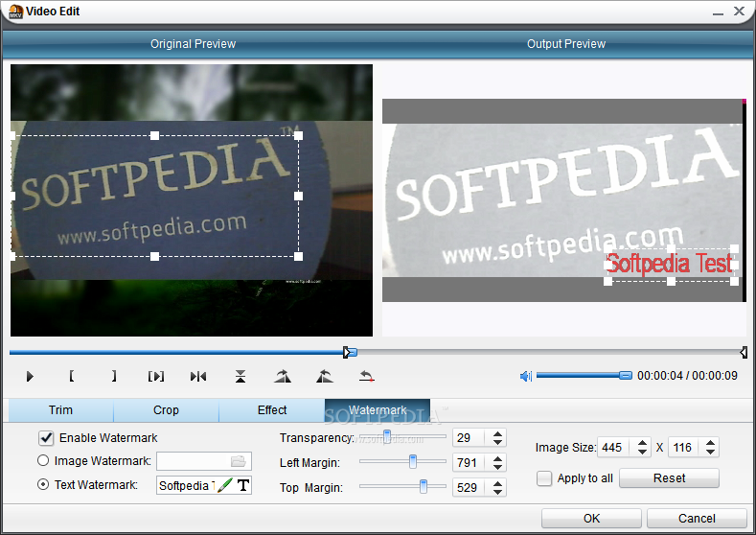This screenshot has height=535, width=756.
Task: Decrease Left Margin with down arrow
Action: 498,467
